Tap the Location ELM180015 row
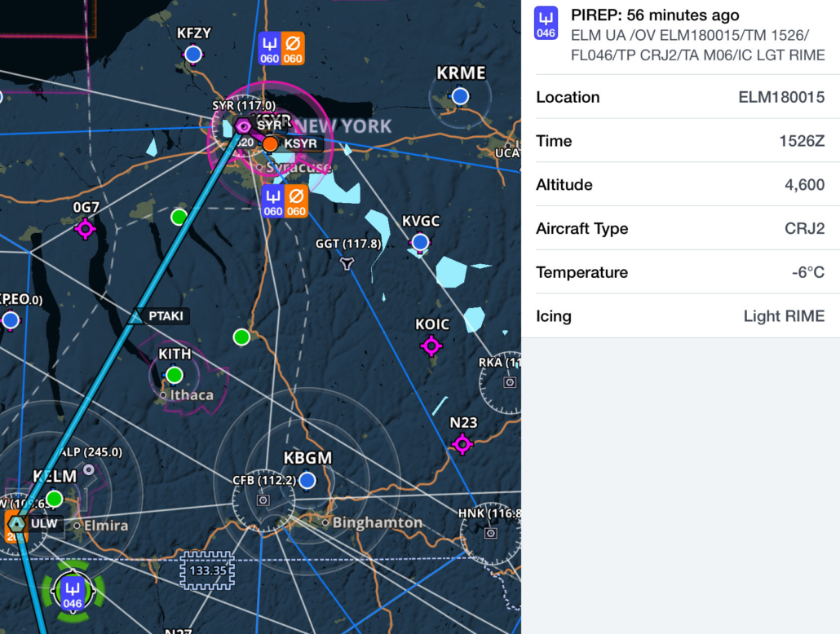 coord(680,97)
